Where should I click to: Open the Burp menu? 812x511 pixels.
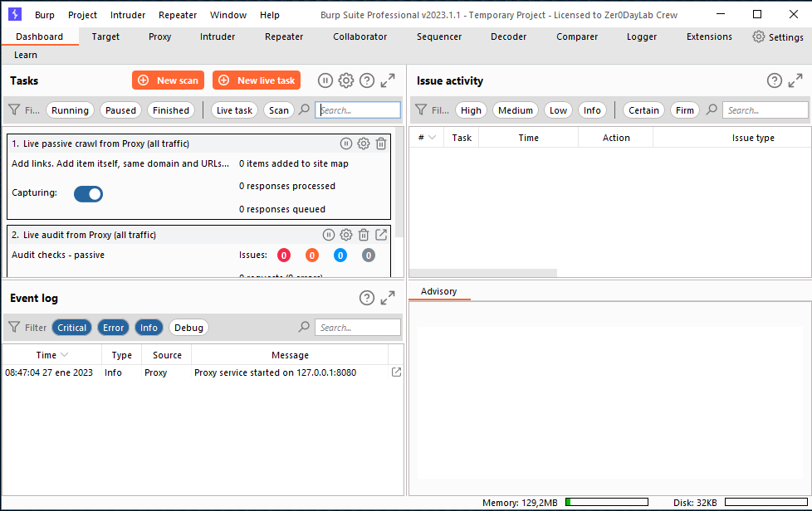point(45,15)
